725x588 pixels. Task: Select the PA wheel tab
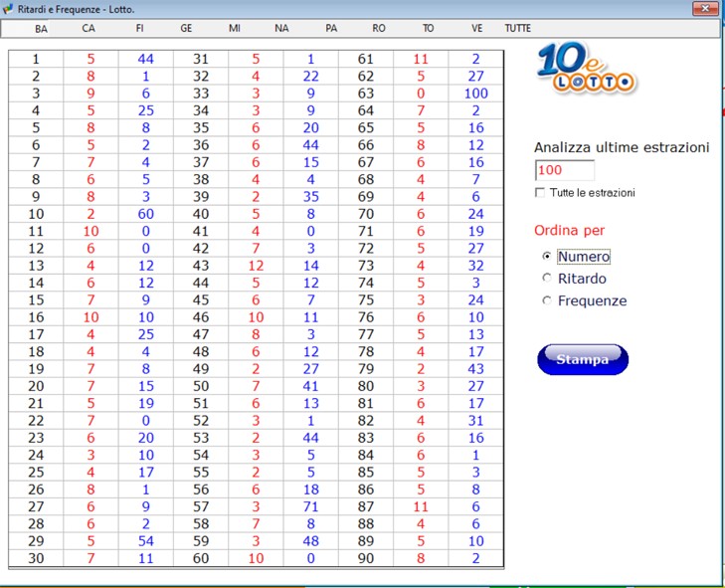[331, 28]
